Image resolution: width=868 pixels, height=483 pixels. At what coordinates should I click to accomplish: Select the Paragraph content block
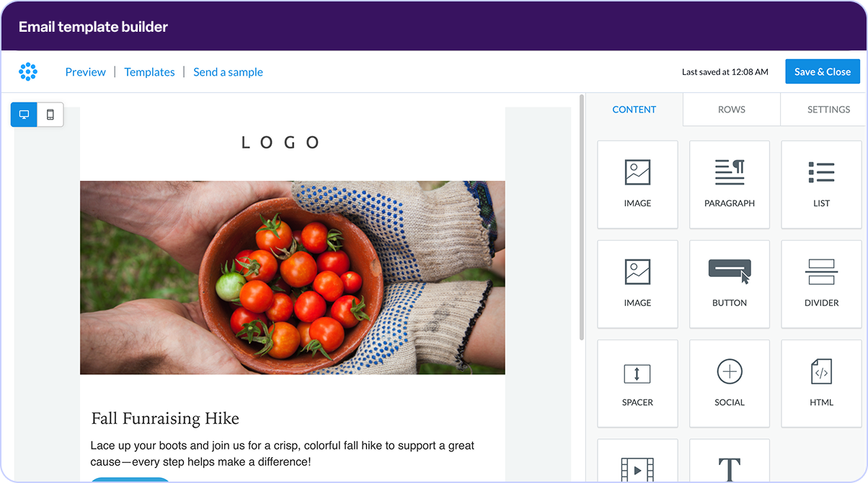point(729,185)
